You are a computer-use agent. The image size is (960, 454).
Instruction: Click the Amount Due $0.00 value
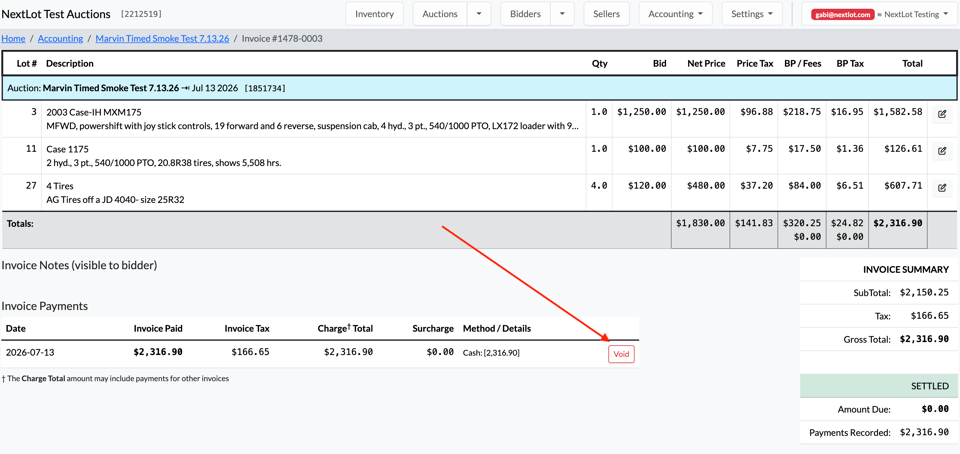[936, 409]
